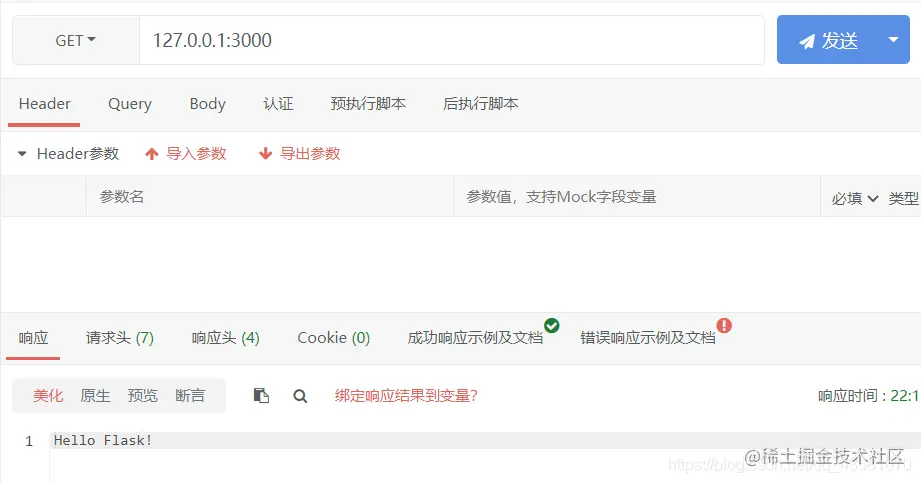
Task: Click the red exclamation error badge
Action: pyautogui.click(x=724, y=325)
